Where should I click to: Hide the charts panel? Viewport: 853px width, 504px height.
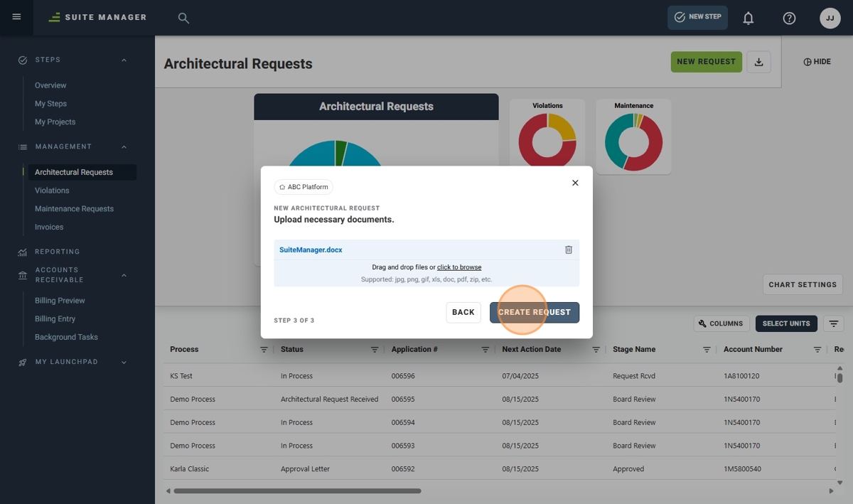[x=817, y=62]
